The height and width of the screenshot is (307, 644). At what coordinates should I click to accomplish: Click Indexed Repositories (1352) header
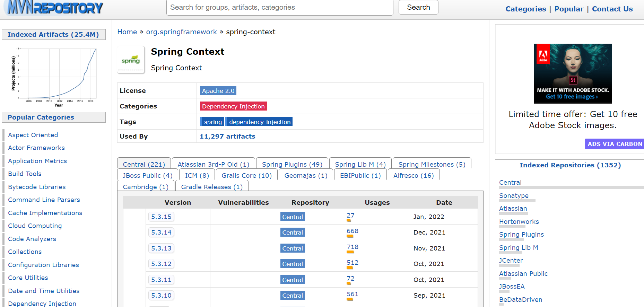pyautogui.click(x=570, y=165)
